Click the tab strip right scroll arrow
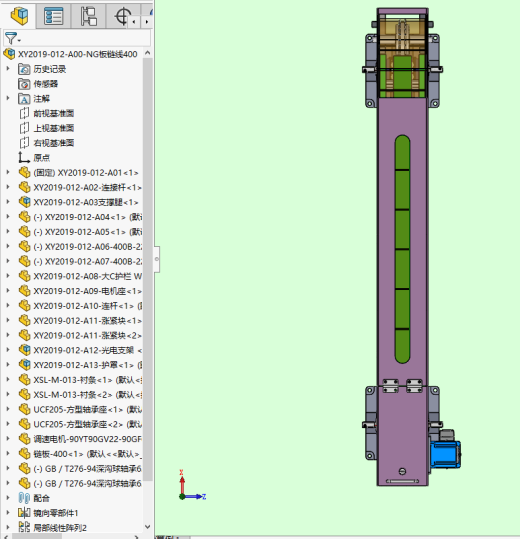 pos(147,22)
